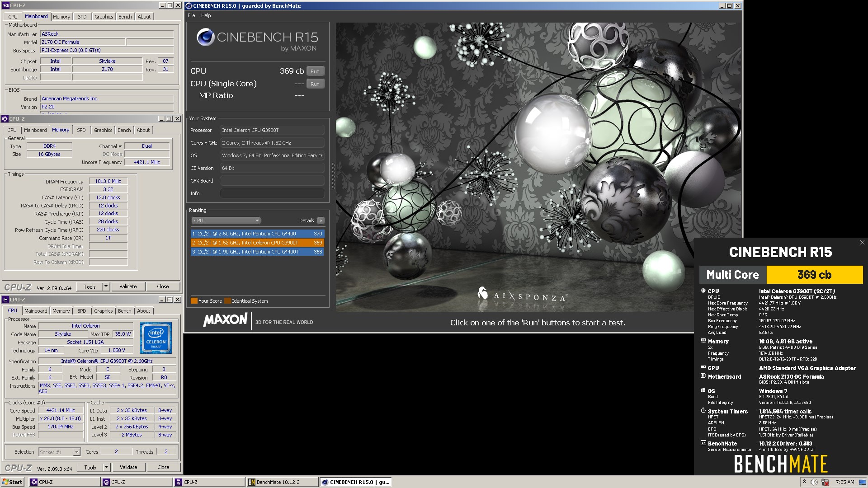868x488 pixels.
Task: Open the third CPU-Z taskbar item
Action: point(209,482)
